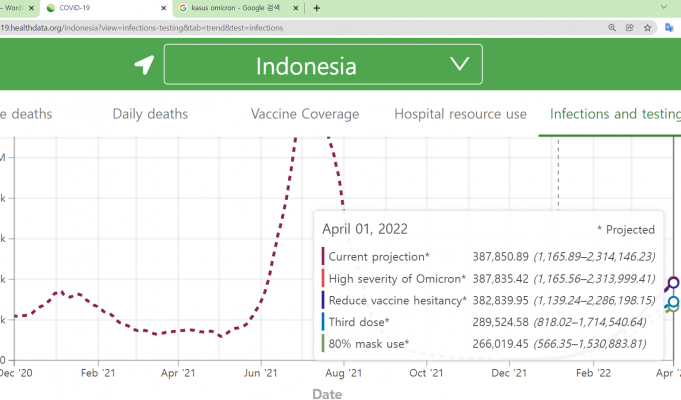This screenshot has width=681, height=400.
Task: Click the 80% mask use green swatch
Action: click(x=323, y=343)
